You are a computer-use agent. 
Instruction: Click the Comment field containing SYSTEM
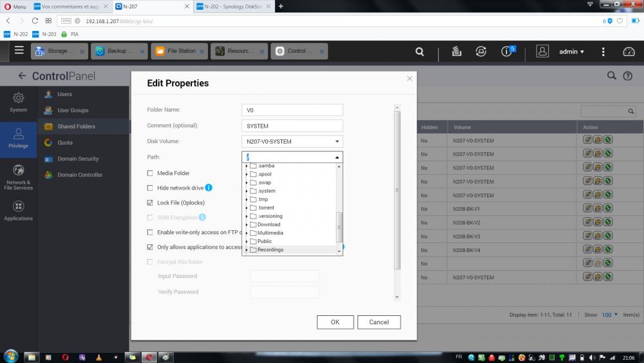(x=292, y=126)
